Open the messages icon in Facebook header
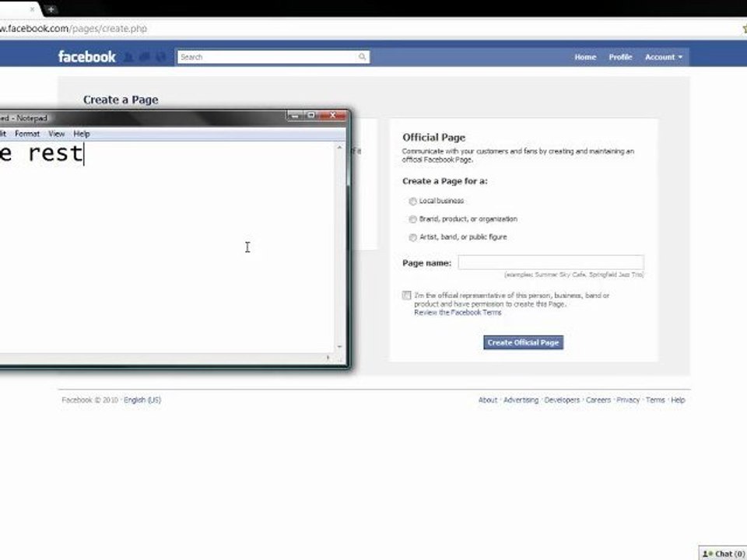The image size is (747, 560). 145,57
